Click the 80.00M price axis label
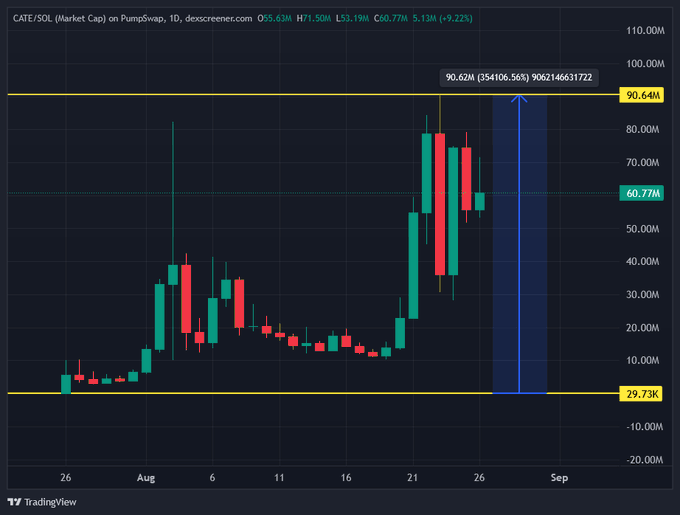Viewport: 680px width, 515px height. 642,129
